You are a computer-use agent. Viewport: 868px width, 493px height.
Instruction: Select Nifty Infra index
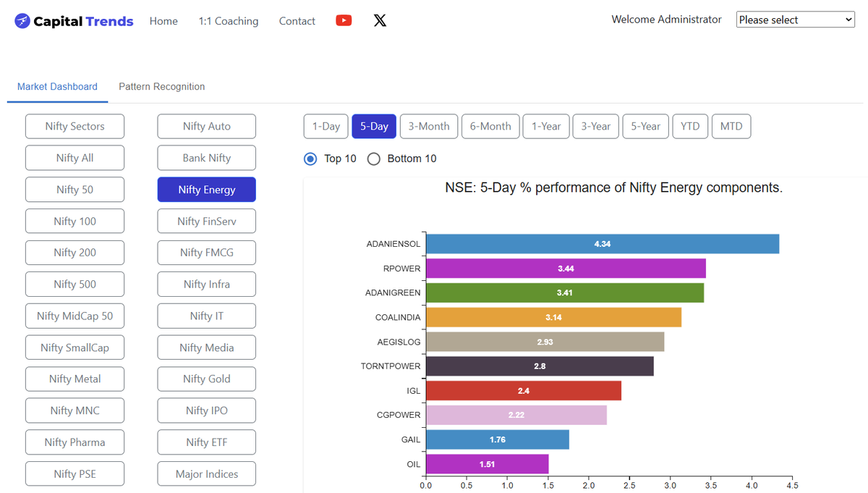[207, 285]
